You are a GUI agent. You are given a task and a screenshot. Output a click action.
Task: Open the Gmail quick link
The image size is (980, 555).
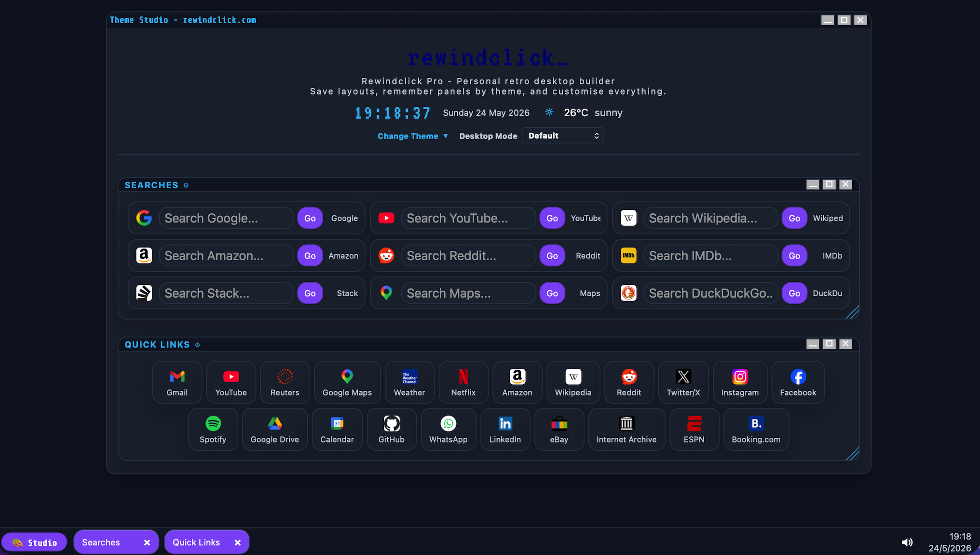pyautogui.click(x=177, y=382)
